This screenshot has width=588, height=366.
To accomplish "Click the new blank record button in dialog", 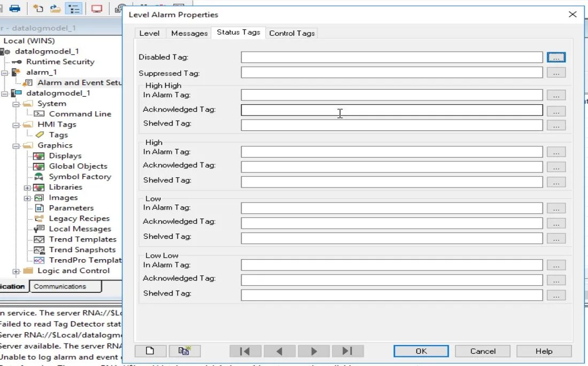I will 150,351.
